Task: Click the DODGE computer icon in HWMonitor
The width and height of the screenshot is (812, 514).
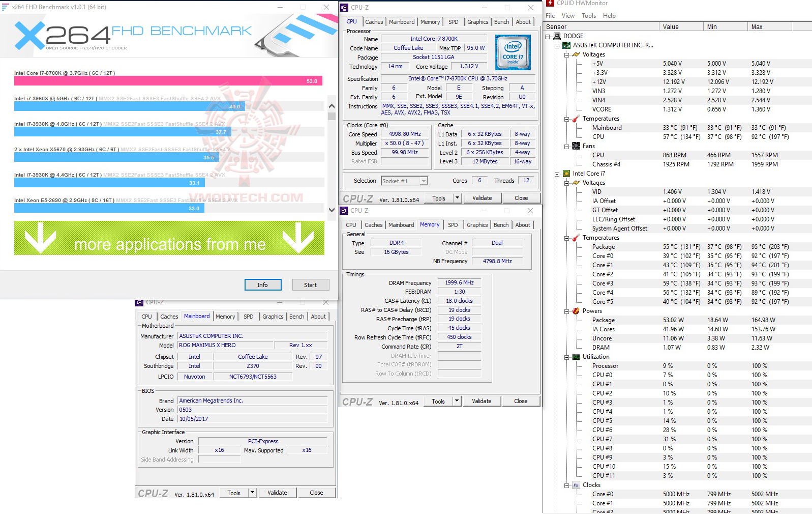Action: coord(557,36)
